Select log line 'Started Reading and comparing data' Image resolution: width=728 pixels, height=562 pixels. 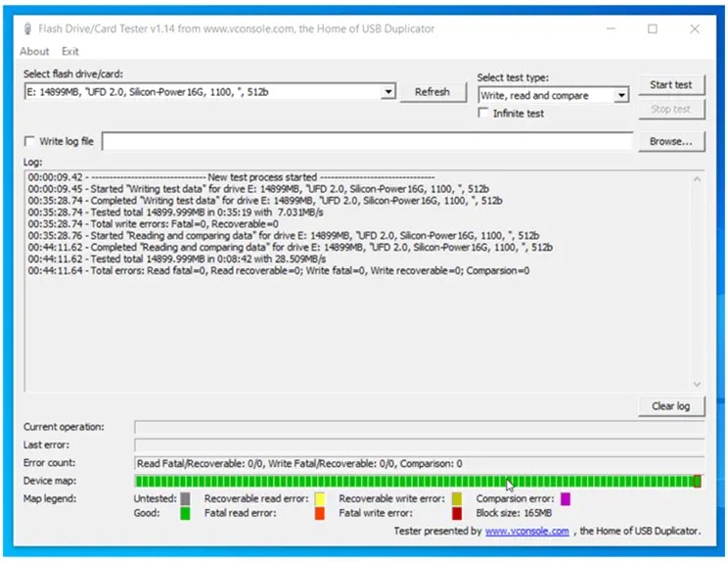(x=284, y=236)
